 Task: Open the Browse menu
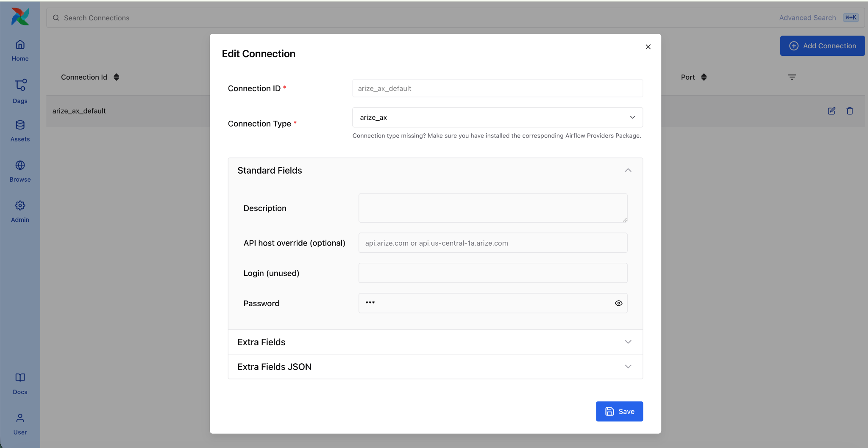(20, 171)
